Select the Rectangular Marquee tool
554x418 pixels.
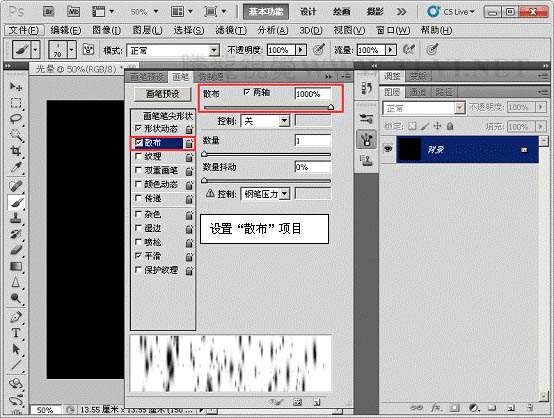[x=16, y=103]
